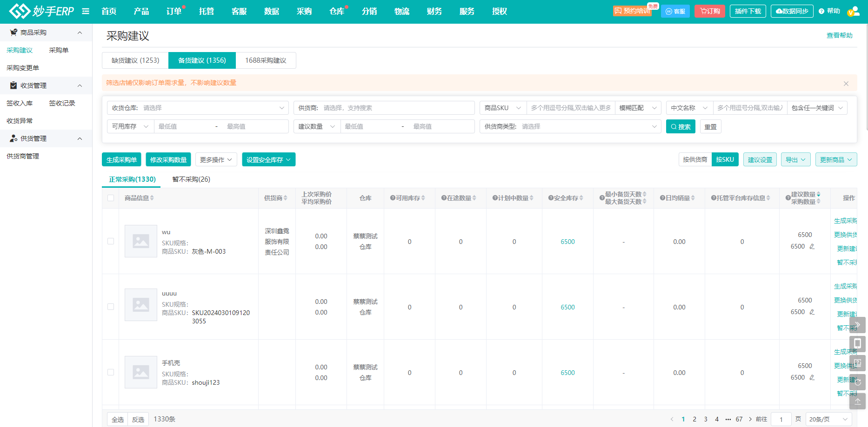Screen dimensions: 868x427
Task: Open the user avatar account menu
Action: click(x=854, y=11)
